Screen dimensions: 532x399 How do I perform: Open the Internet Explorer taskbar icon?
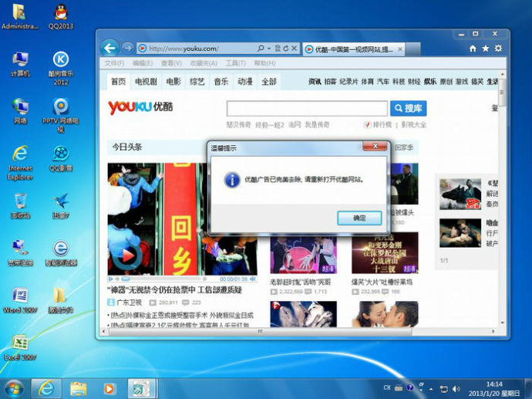pyautogui.click(x=46, y=388)
